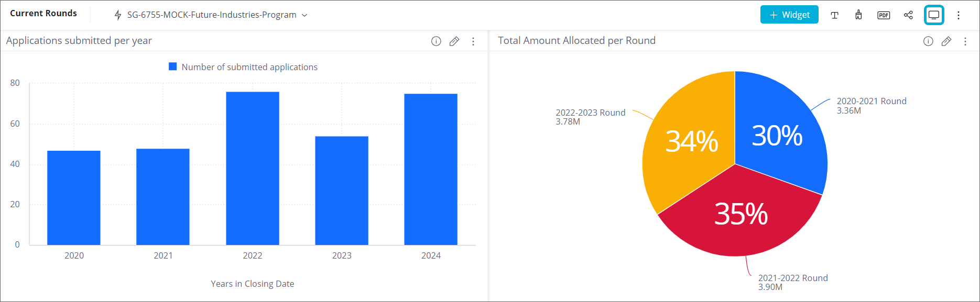Viewport: 980px width, 302px height.
Task: Click the lightning bolt data source icon
Action: [x=118, y=15]
